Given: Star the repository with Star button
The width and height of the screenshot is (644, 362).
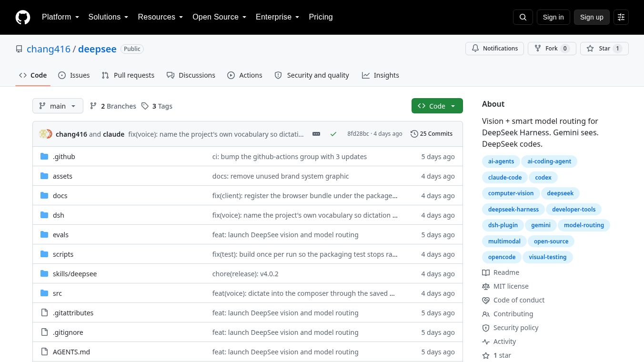Looking at the screenshot, I should (x=604, y=49).
